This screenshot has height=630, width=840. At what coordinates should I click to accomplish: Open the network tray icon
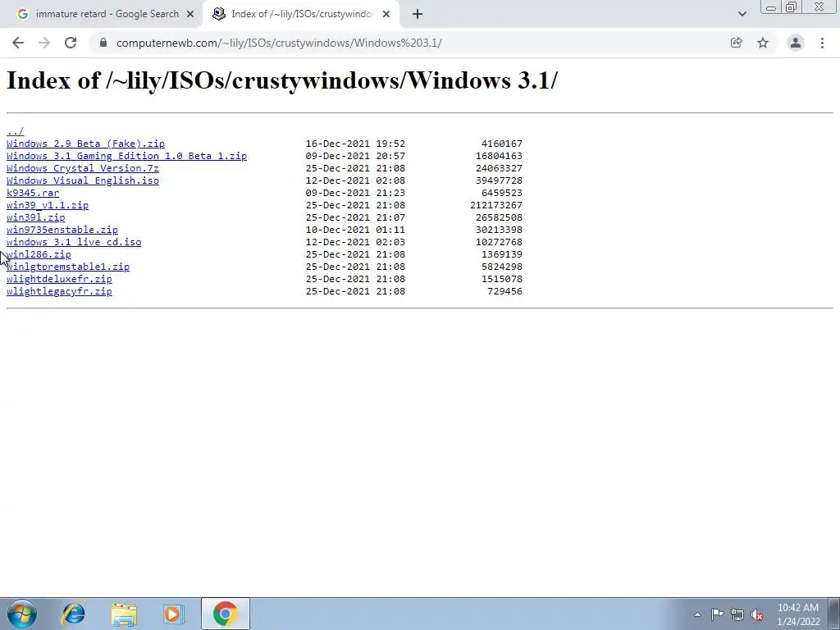point(737,614)
